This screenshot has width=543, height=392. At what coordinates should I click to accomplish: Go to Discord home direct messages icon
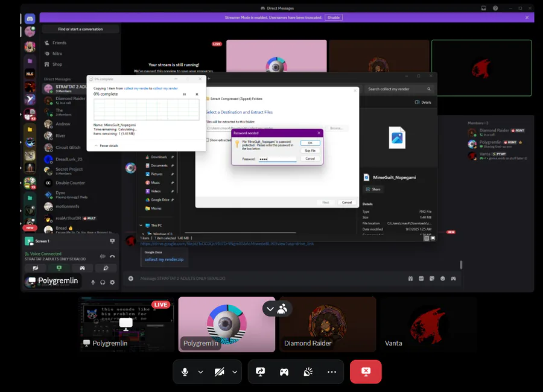(30, 19)
